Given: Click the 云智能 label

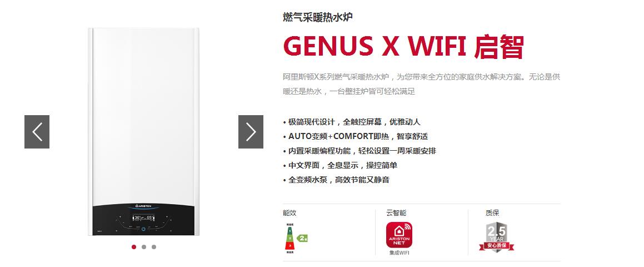Looking at the screenshot, I should 396,213.
